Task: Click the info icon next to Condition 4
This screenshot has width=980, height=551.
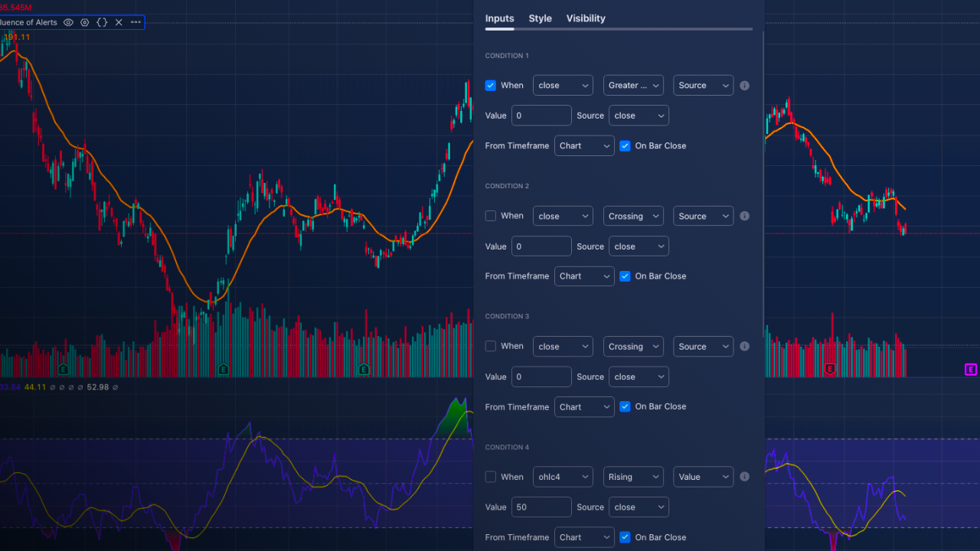Action: [x=744, y=476]
